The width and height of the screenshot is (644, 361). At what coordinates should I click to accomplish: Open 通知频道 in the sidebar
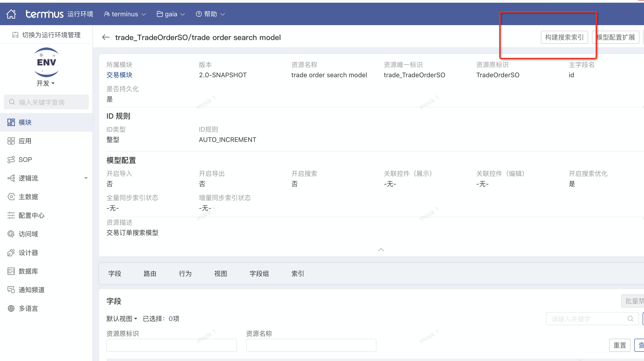click(x=46, y=290)
